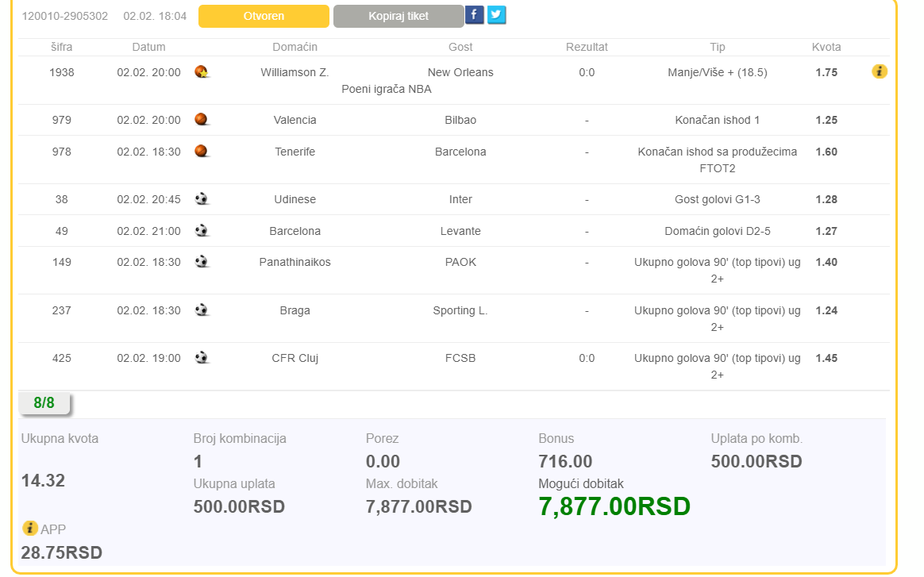Click tip Domaćin golovi D2-5
Screen dimensions: 924x577
click(x=717, y=232)
